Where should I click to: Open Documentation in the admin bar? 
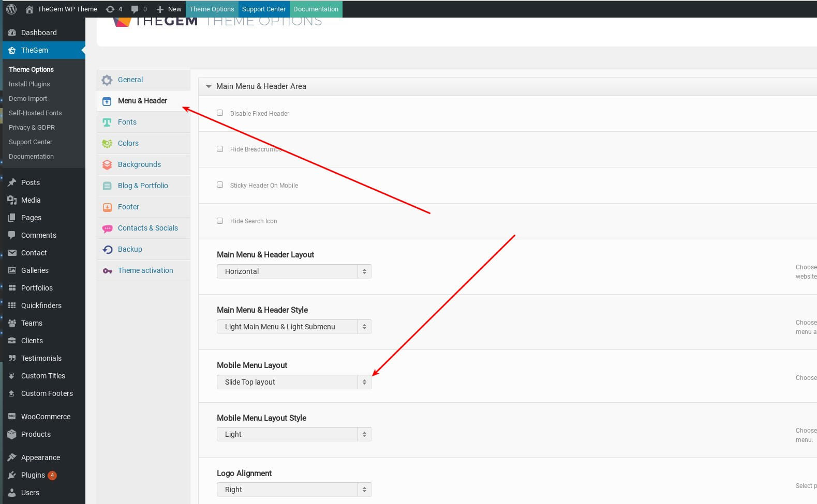pyautogui.click(x=316, y=9)
